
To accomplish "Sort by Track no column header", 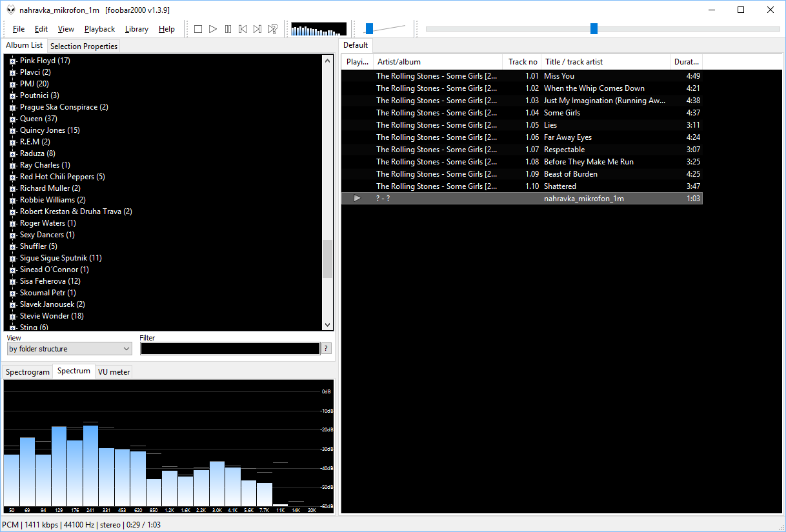I will click(522, 62).
